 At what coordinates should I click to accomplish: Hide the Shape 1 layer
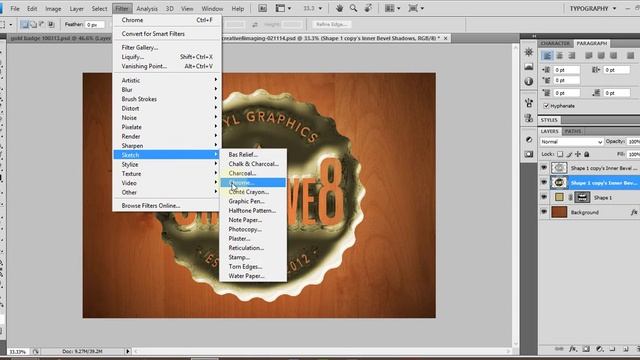(544, 197)
